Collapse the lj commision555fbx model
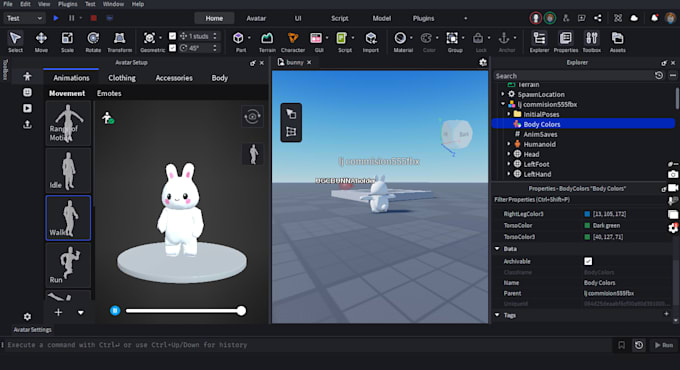Viewport: 680px width, 370px height. [x=503, y=104]
